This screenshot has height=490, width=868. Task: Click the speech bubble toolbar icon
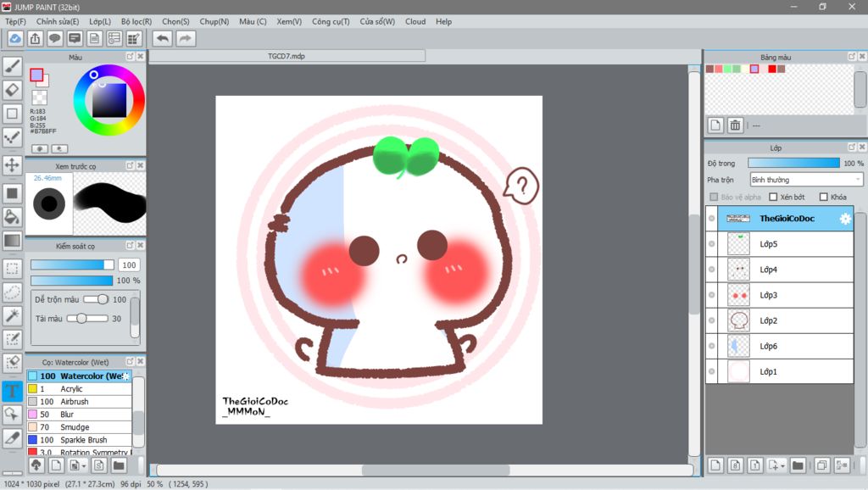point(55,38)
